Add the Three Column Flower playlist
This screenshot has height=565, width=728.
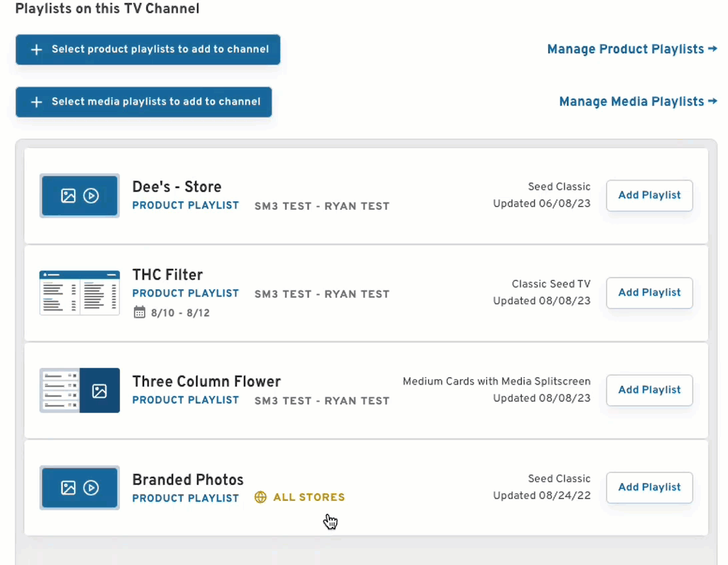649,390
